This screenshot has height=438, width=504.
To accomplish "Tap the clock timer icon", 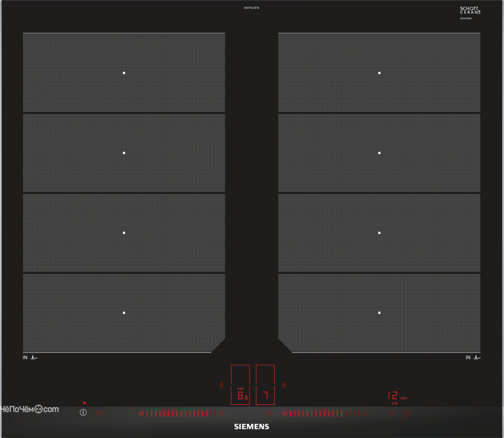I will coord(391,414).
